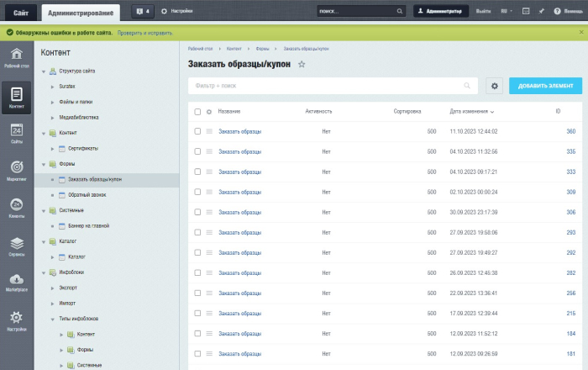This screenshot has width=588, height=370.
Task: Dismiss the site errors notification bar
Action: [581, 32]
